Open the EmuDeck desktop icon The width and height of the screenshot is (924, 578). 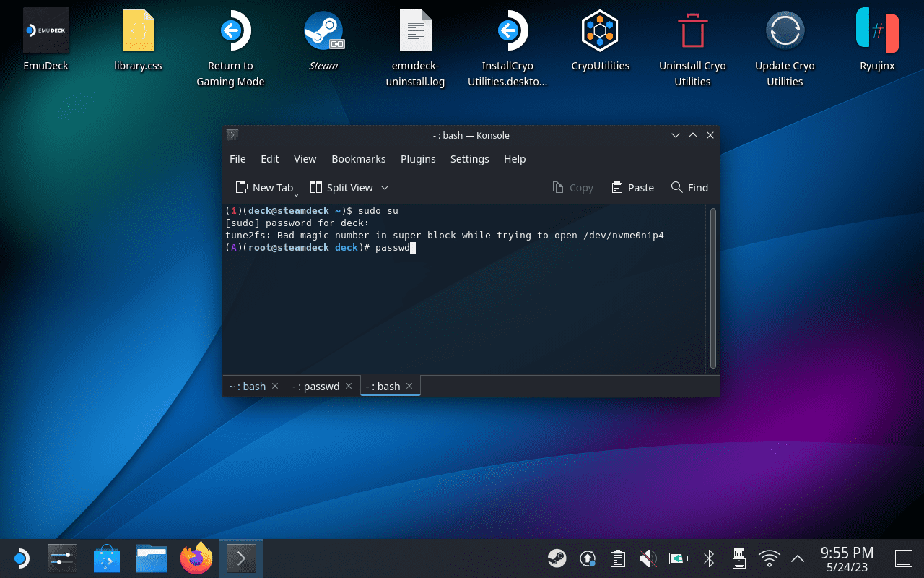coord(46,40)
